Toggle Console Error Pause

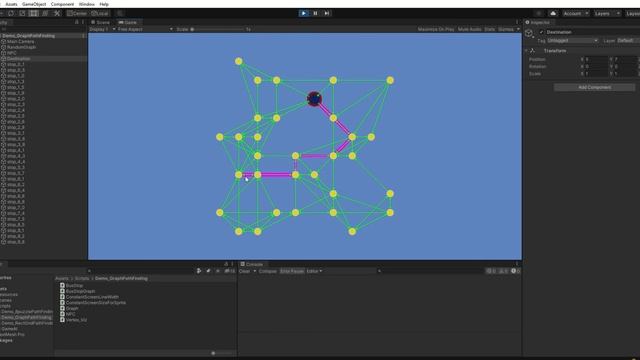click(x=291, y=271)
